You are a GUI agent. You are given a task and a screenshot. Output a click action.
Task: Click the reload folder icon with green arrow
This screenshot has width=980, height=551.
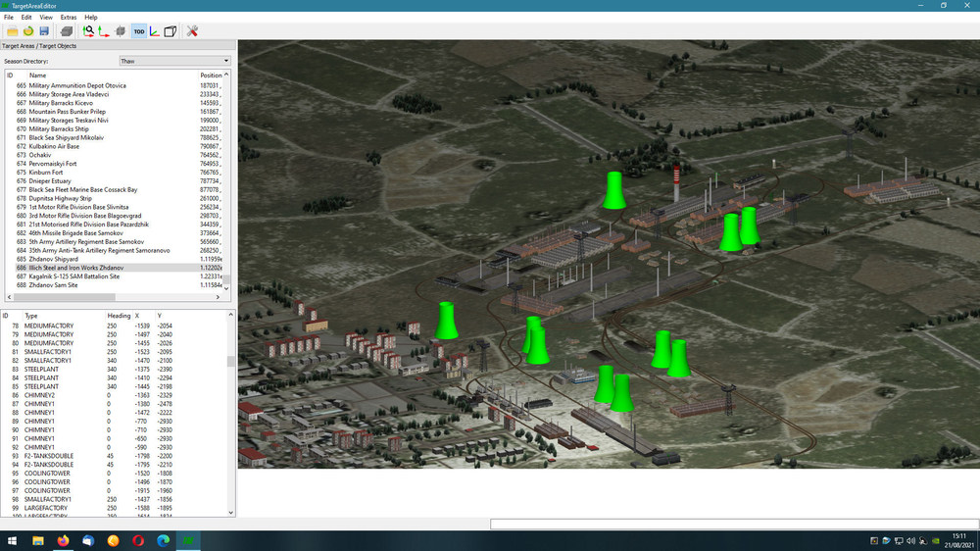28,31
